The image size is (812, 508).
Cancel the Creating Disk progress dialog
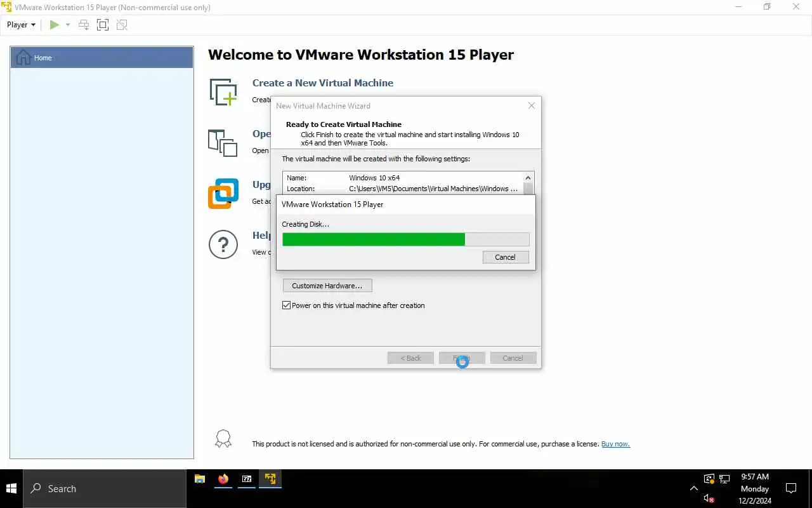click(x=505, y=257)
